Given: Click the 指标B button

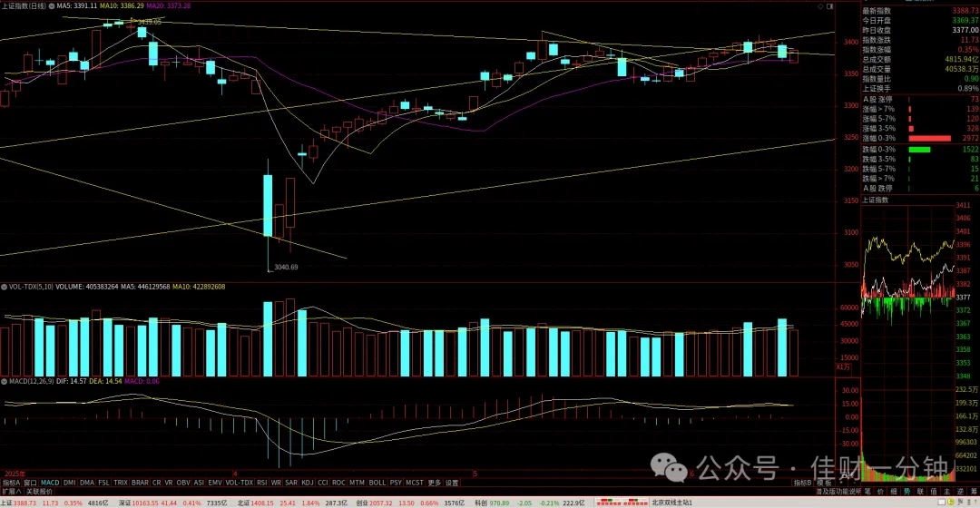Looking at the screenshot, I should click(802, 483).
